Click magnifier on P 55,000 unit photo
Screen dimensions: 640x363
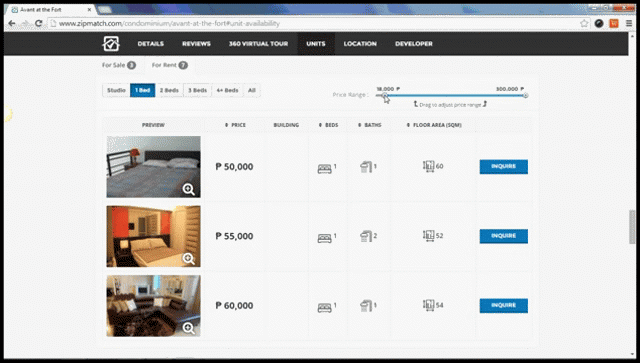click(188, 258)
